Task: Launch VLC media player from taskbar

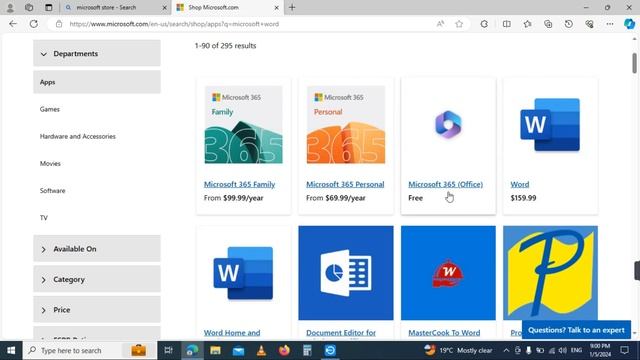Action: pyautogui.click(x=261, y=350)
